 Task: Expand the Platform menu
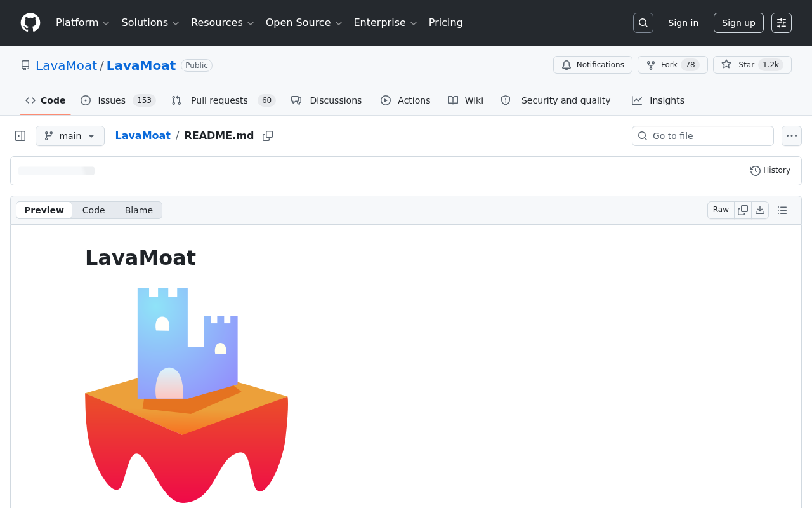click(x=82, y=23)
